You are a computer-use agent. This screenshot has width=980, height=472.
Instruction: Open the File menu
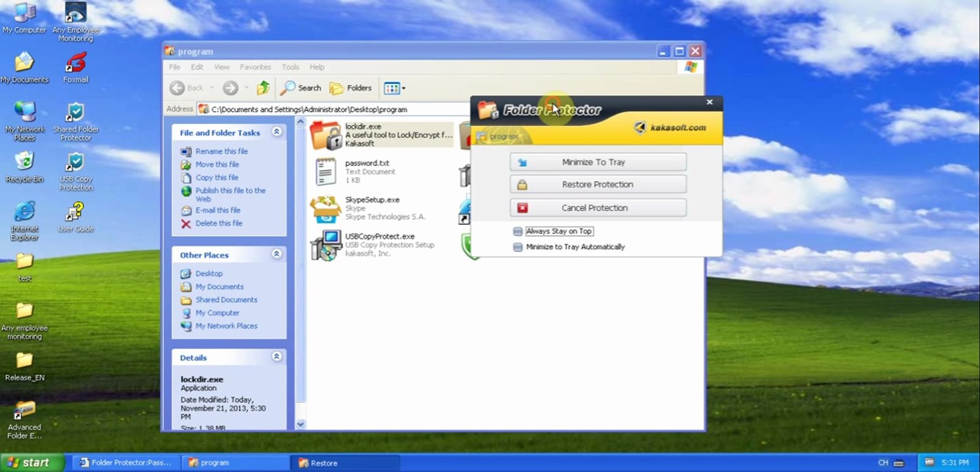[174, 67]
